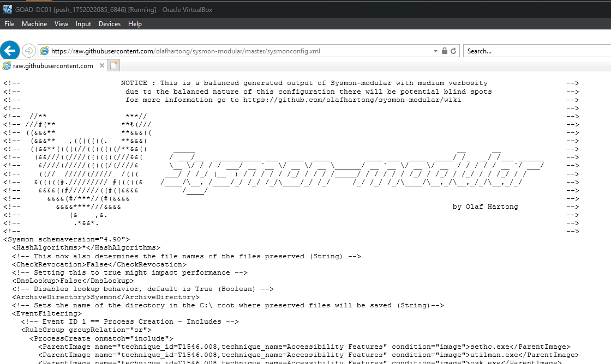Click the 'by Olaf Hartong' text
Image resolution: width=611 pixels, height=364 pixels.
tap(485, 207)
